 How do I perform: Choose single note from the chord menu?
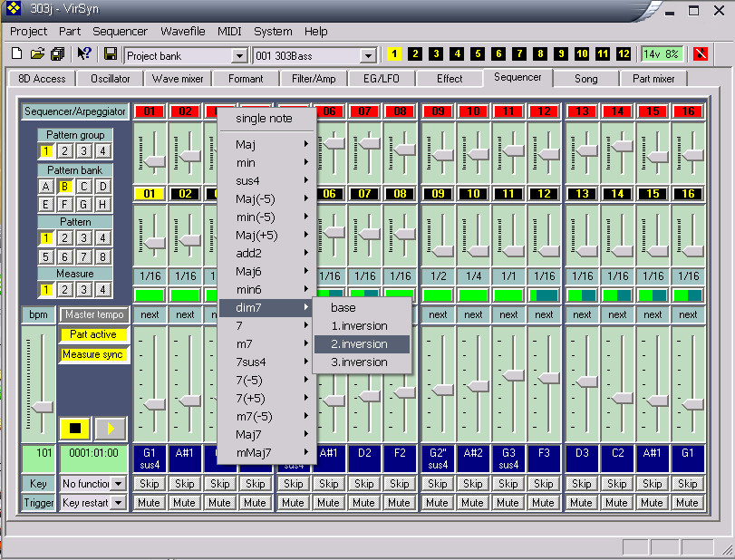tap(267, 119)
